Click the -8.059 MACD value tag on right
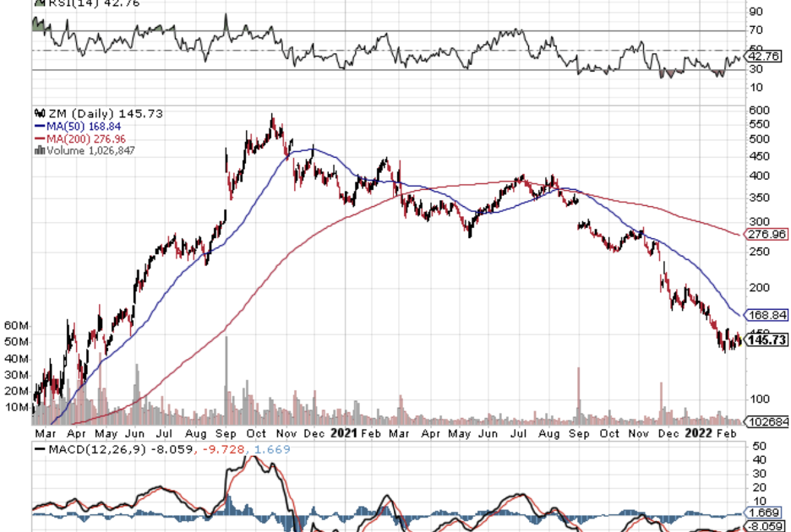Screen dimensions: 791x532 coord(766,526)
